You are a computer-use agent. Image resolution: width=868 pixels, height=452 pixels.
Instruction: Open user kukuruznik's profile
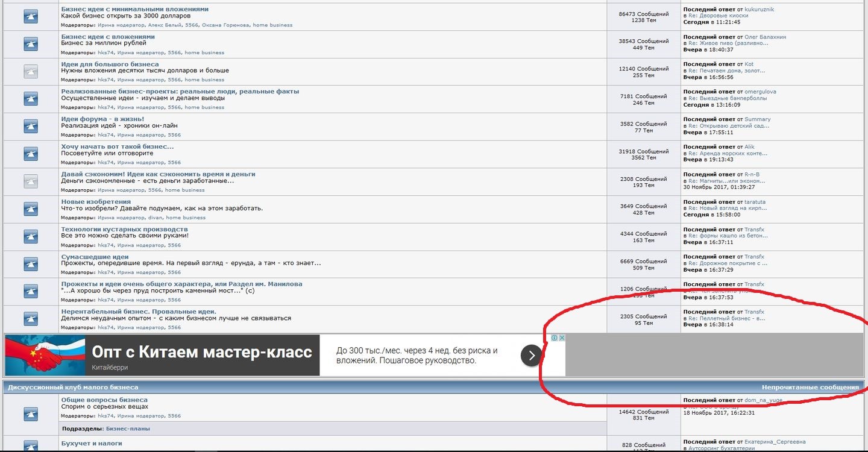tap(759, 10)
